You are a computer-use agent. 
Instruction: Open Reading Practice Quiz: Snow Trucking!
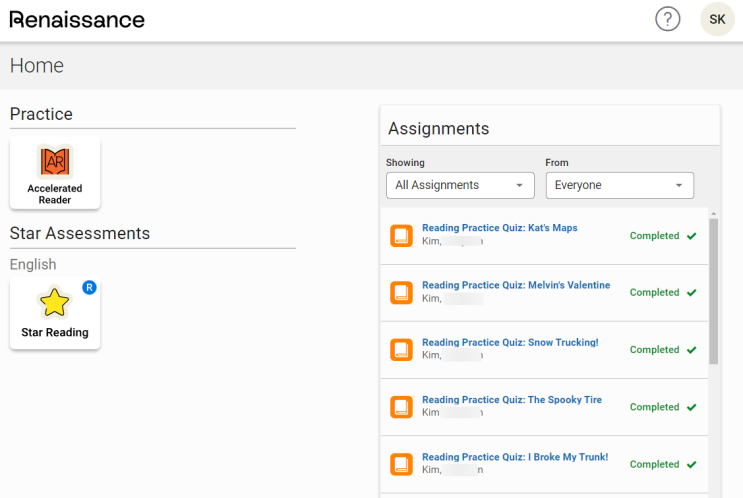[510, 342]
